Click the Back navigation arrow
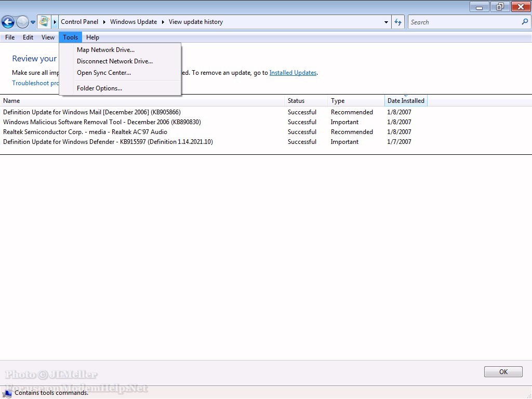The image size is (532, 399). 8,22
